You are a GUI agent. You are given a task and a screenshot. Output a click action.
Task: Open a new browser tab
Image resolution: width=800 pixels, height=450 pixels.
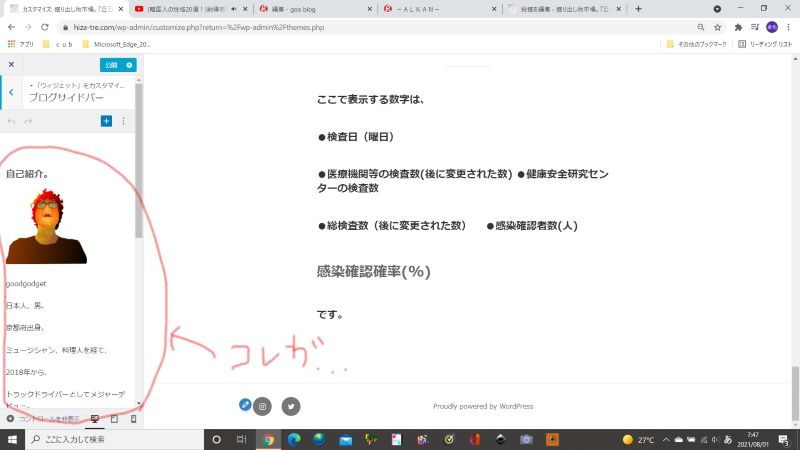(638, 9)
